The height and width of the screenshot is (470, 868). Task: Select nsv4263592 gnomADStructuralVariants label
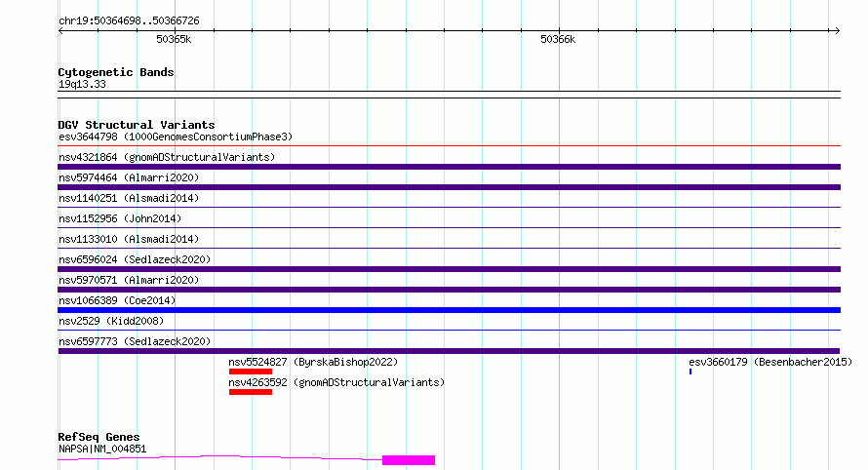[x=336, y=382]
